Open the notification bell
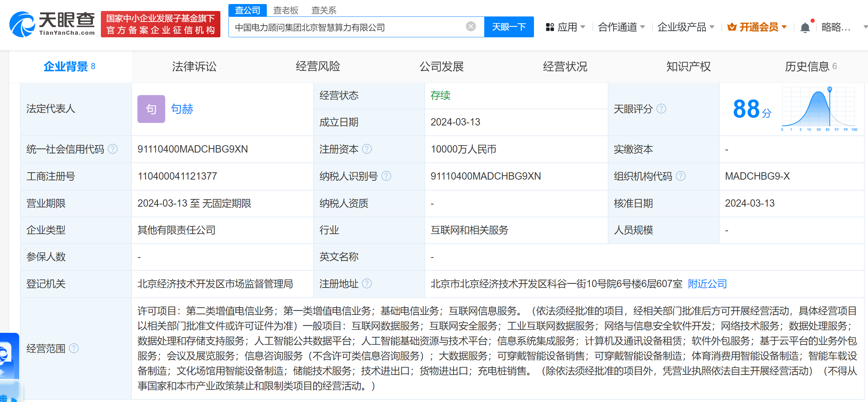This screenshot has height=402, width=868. click(x=805, y=27)
